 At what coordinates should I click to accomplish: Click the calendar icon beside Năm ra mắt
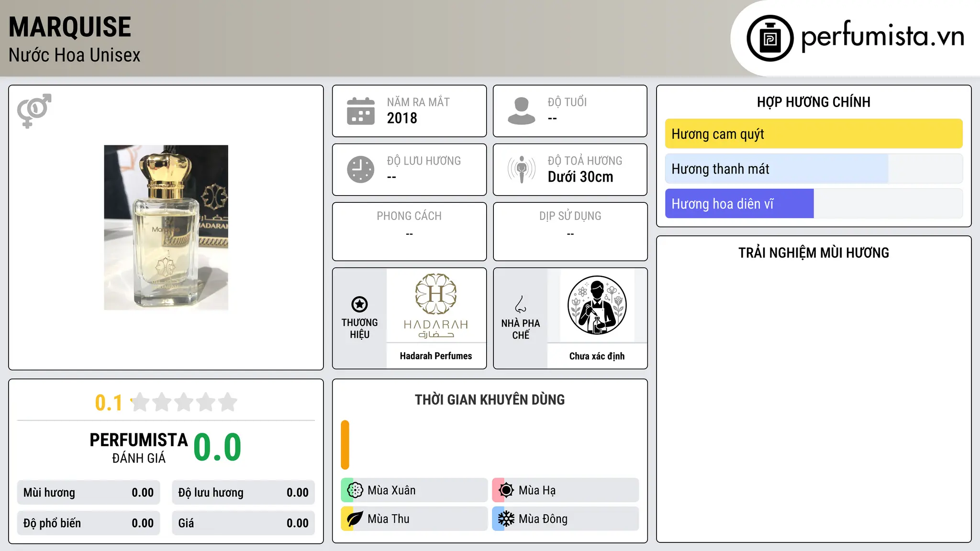(361, 111)
